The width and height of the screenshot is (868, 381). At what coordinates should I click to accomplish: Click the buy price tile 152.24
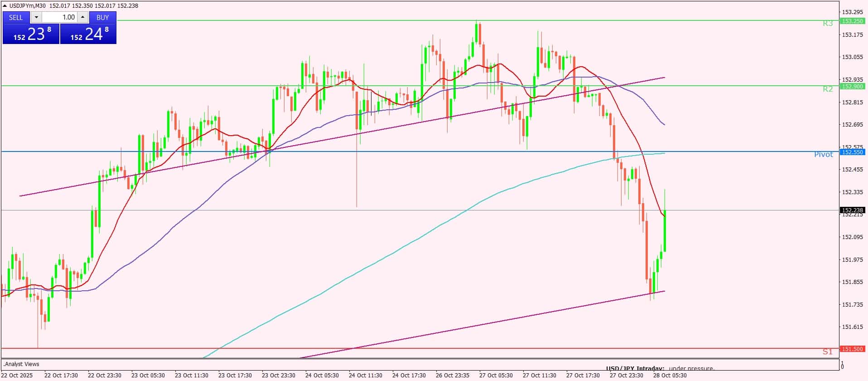point(88,34)
